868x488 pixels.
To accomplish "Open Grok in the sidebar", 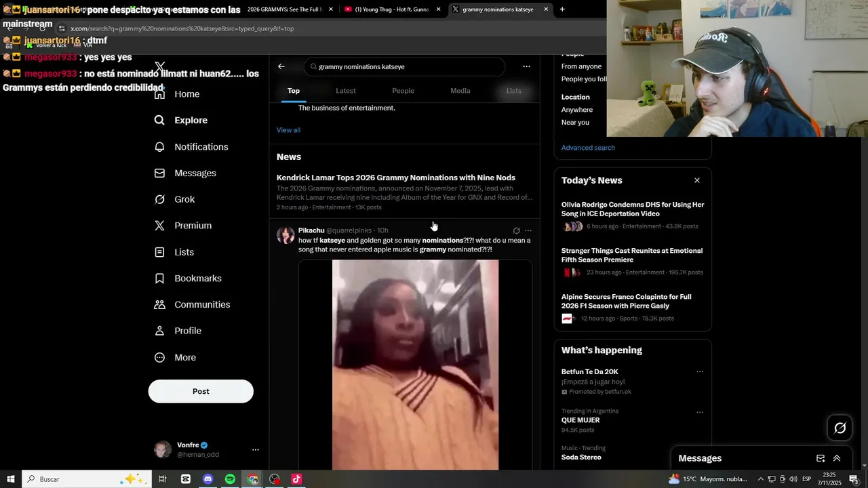I will 174,199.
